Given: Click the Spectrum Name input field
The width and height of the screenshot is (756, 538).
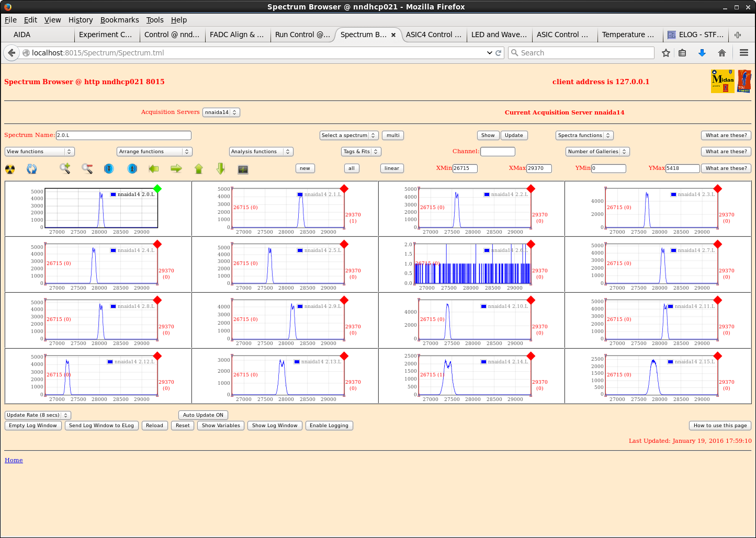Looking at the screenshot, I should (x=123, y=135).
